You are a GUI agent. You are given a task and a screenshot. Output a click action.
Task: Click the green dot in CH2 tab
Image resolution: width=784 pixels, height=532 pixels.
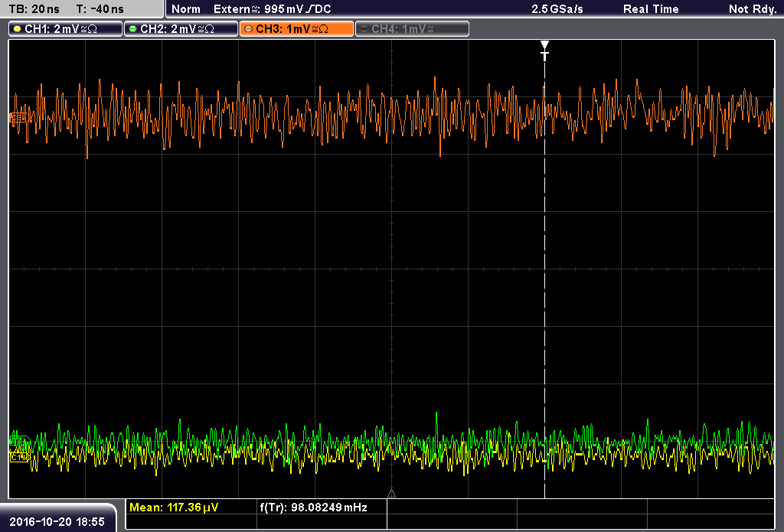coord(133,29)
